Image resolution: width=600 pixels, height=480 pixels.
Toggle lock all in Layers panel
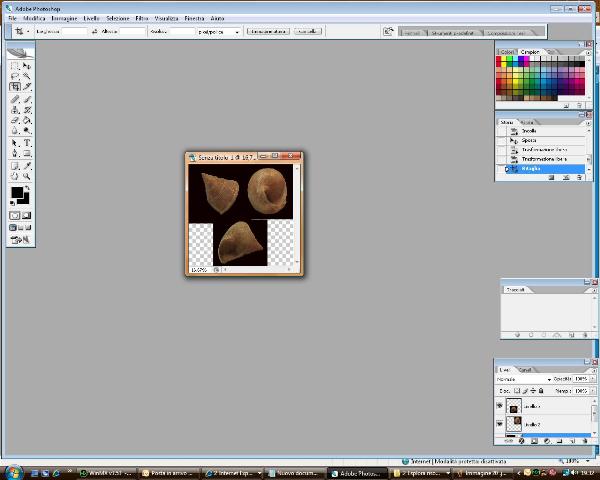coord(541,391)
